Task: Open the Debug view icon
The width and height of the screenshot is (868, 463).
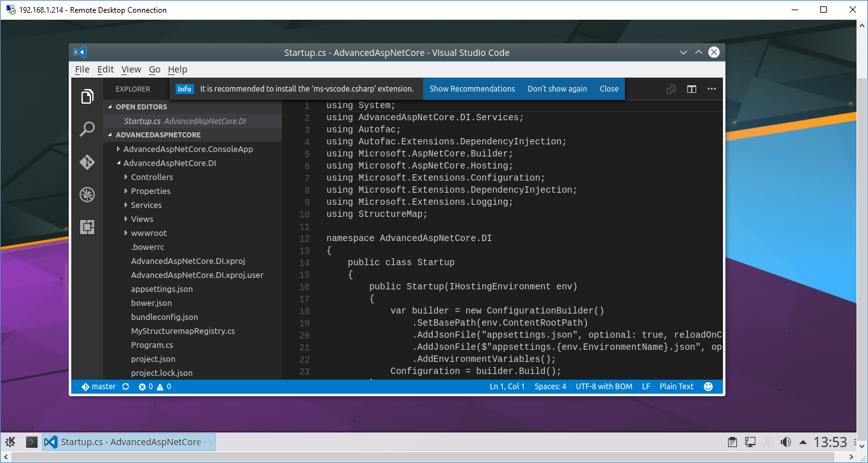Action: (x=87, y=194)
